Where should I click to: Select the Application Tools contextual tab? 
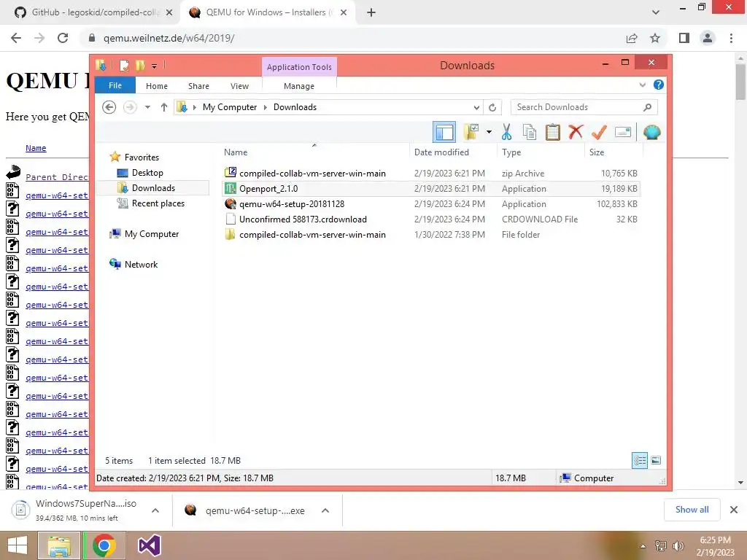[299, 67]
